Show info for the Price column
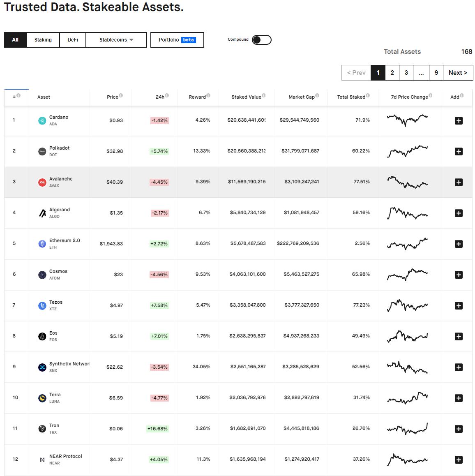 [121, 95]
